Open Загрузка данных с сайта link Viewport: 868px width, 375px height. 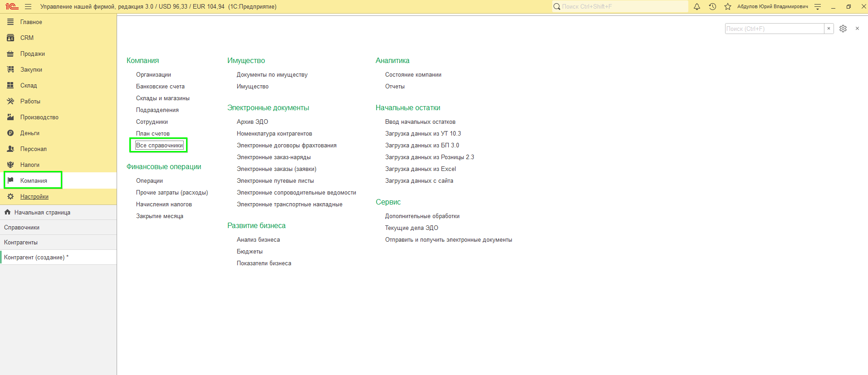click(x=419, y=180)
